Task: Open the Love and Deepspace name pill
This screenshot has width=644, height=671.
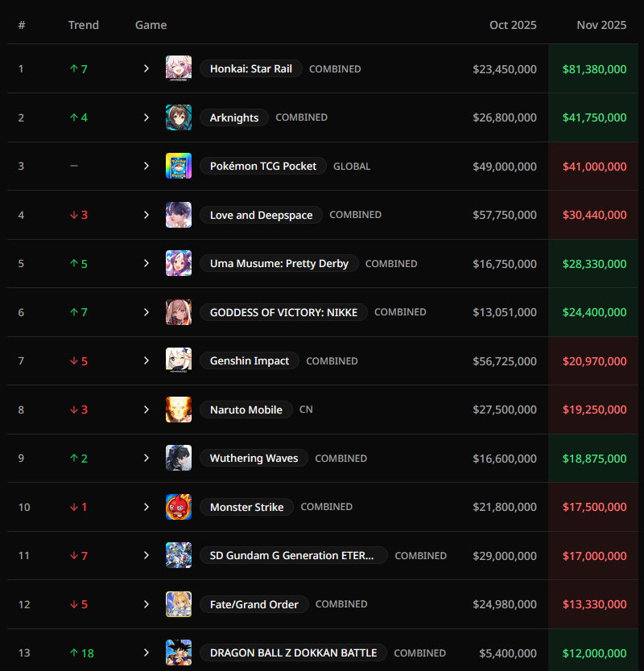Action: click(x=261, y=215)
